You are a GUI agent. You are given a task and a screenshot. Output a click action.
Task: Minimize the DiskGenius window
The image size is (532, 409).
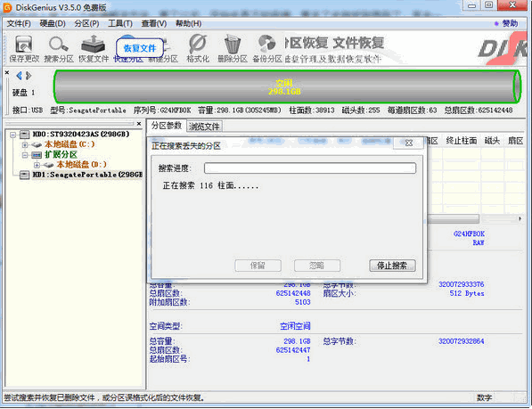(x=471, y=5)
